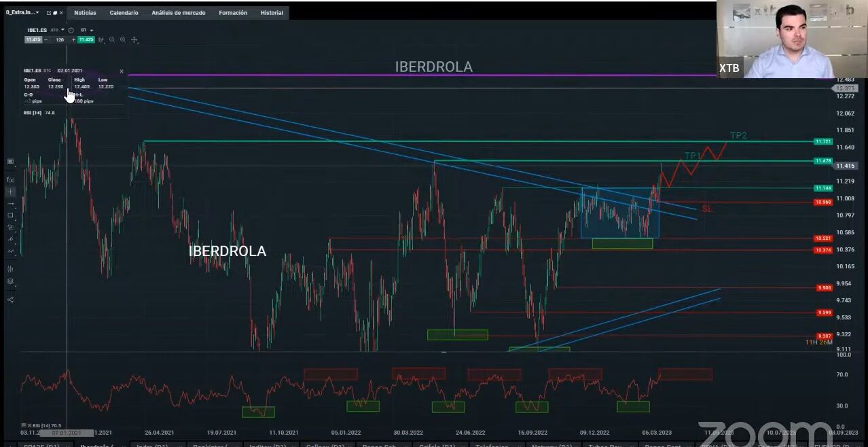Open the D1 timeframe dropdown
Screen dimensions: 868x447
87,30
